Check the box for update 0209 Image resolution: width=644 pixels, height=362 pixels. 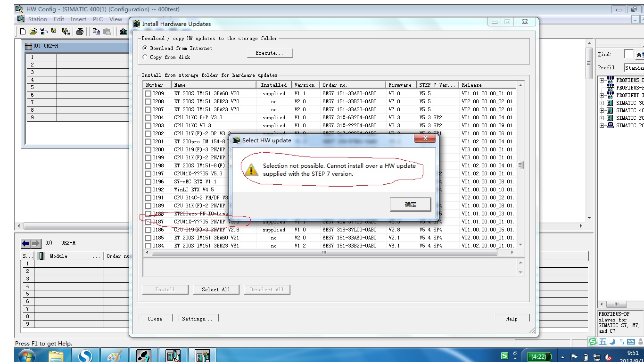(x=148, y=93)
